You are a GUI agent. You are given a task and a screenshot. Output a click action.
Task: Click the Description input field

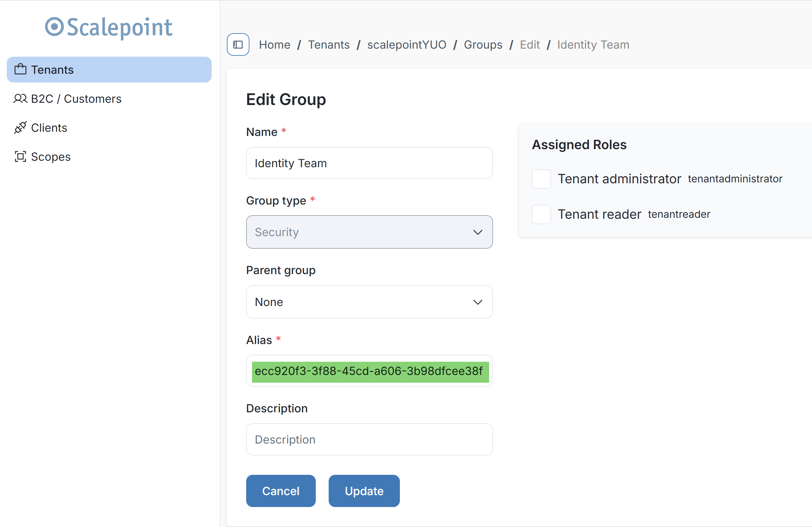[x=369, y=439]
